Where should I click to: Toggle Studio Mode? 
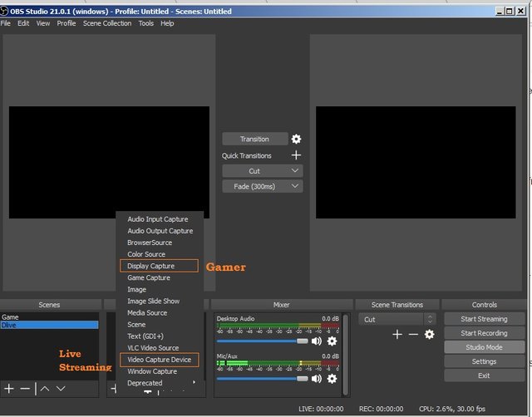[484, 347]
